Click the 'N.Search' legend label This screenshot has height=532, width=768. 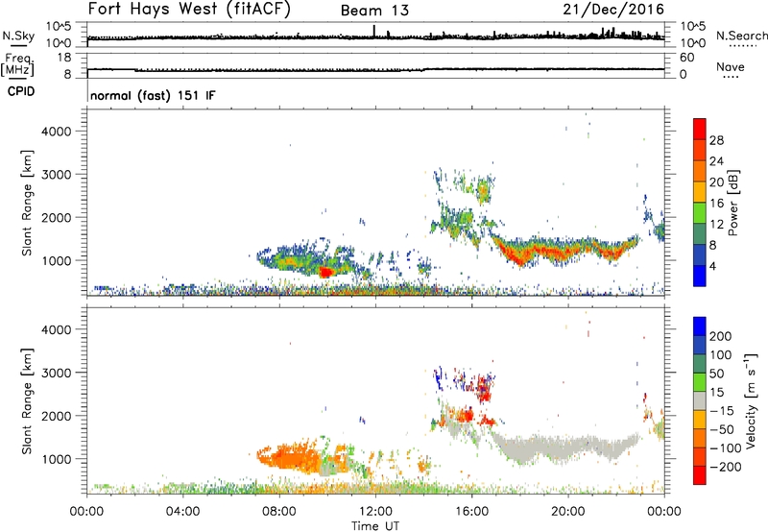741,36
